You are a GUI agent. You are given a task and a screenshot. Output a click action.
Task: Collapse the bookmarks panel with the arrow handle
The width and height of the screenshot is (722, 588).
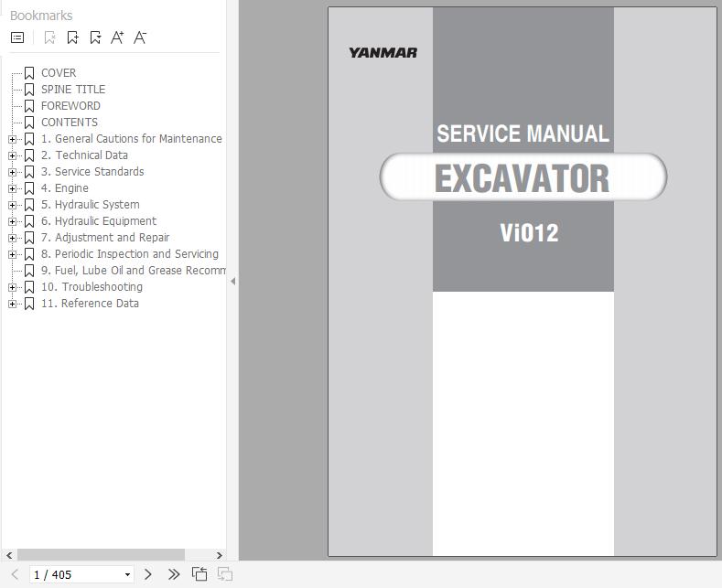coord(233,281)
